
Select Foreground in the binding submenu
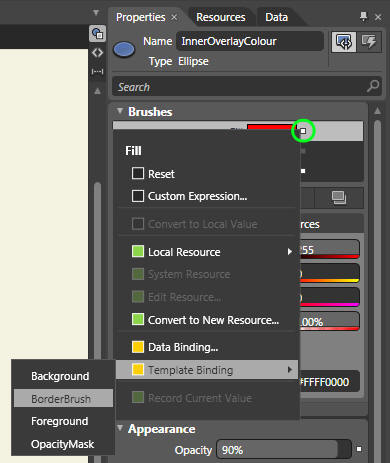(x=63, y=421)
